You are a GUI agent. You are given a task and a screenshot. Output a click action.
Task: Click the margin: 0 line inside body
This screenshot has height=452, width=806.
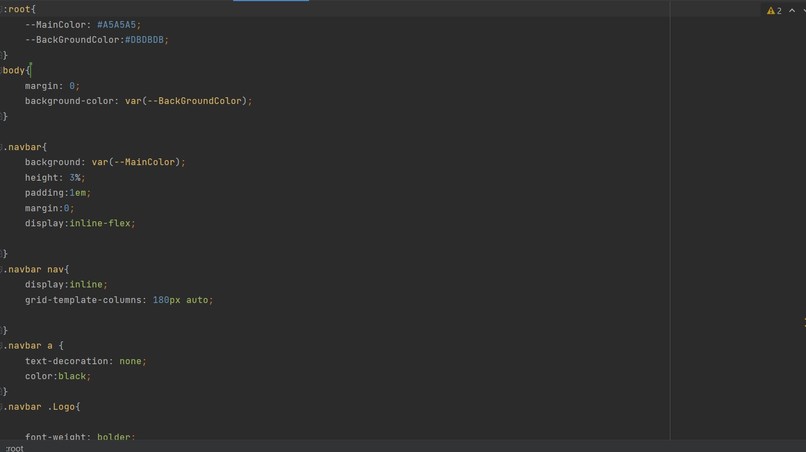52,86
